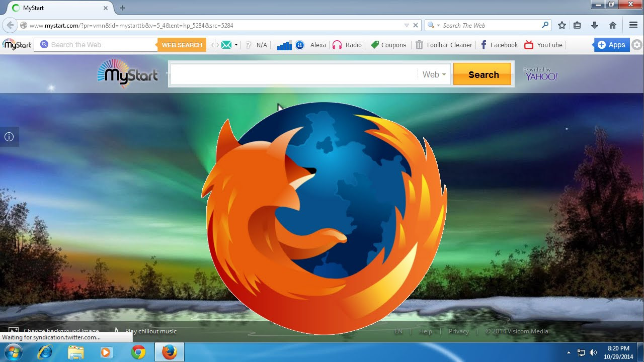Click the toolbar code brackets icon
The height and width of the screenshot is (362, 644).
[x=215, y=45]
